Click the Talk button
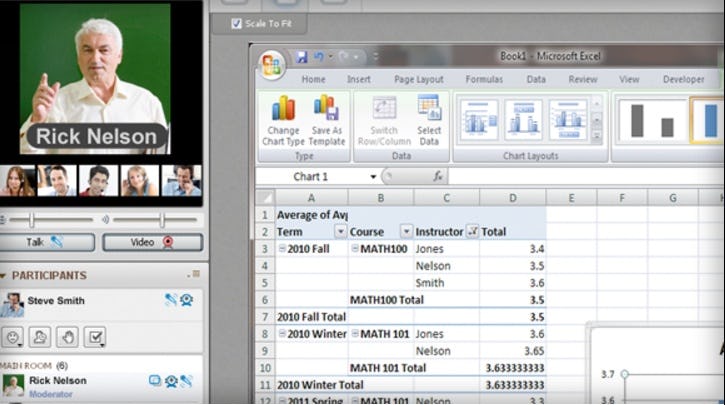The width and height of the screenshot is (725, 405). [x=47, y=242]
